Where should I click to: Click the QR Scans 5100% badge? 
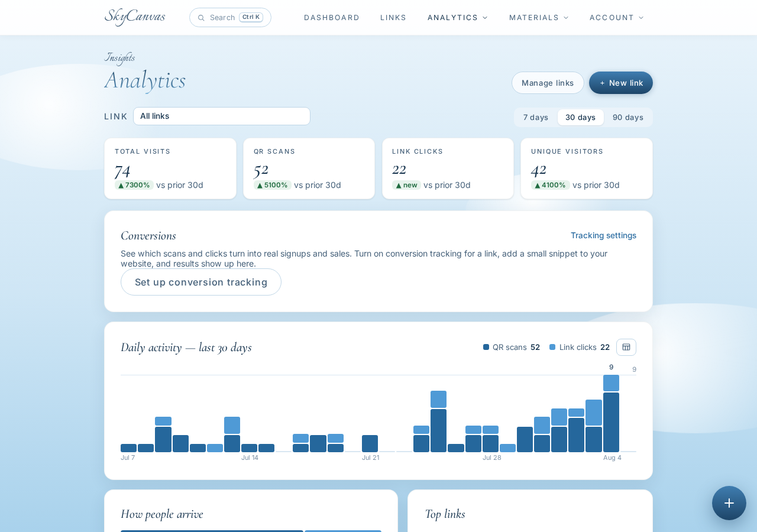(x=273, y=185)
